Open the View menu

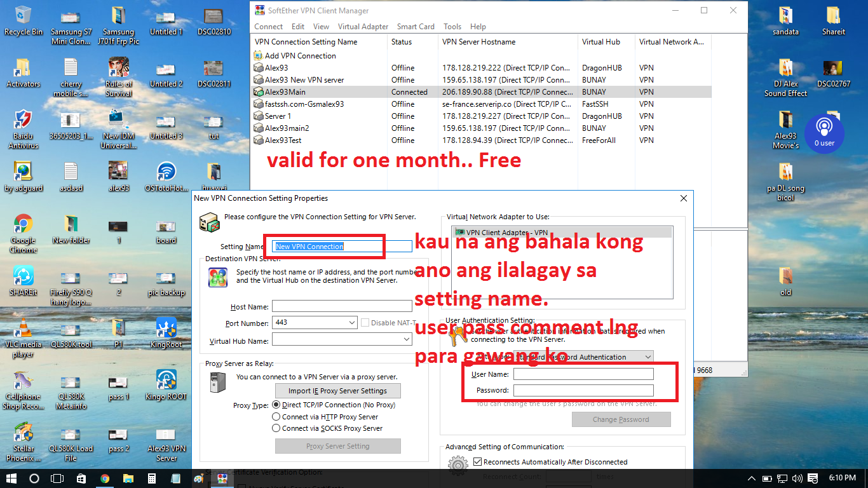322,27
